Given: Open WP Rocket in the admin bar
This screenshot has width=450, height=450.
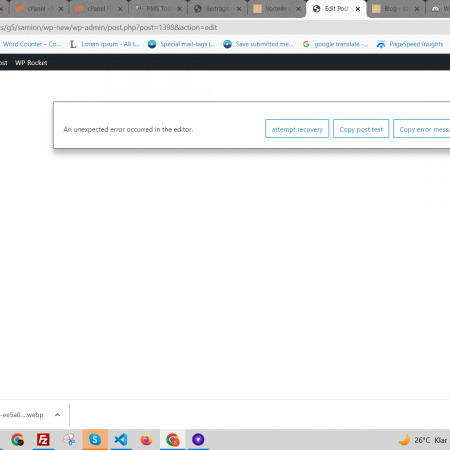Looking at the screenshot, I should (31, 63).
